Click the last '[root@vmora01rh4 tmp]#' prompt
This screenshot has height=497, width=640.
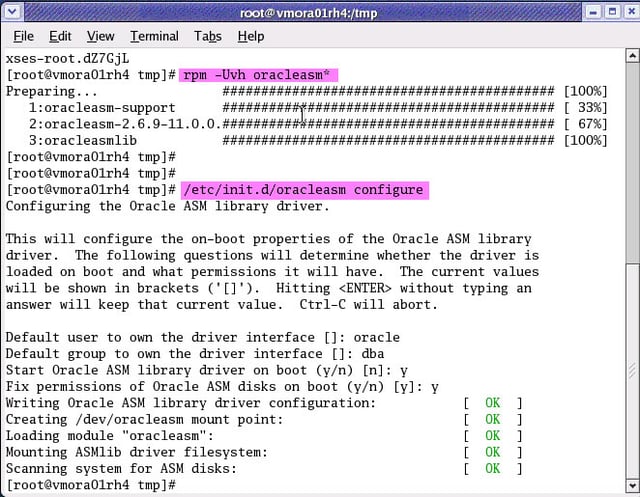pyautogui.click(x=91, y=485)
